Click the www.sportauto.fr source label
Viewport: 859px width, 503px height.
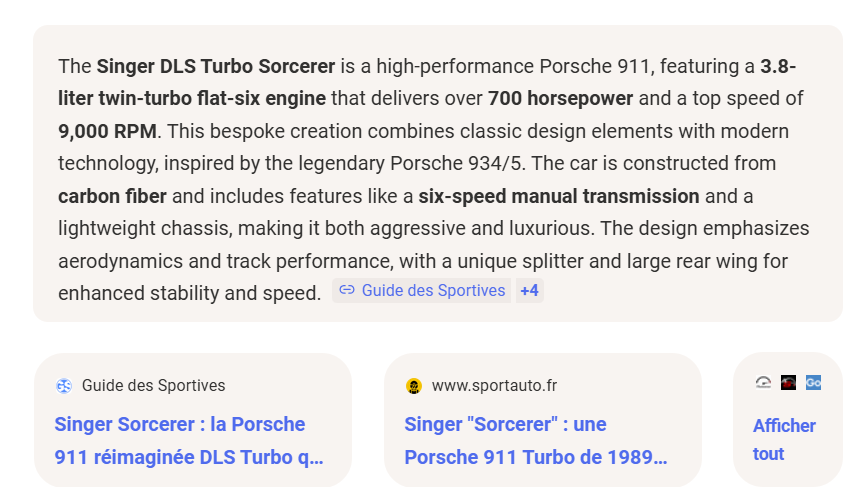(x=494, y=386)
